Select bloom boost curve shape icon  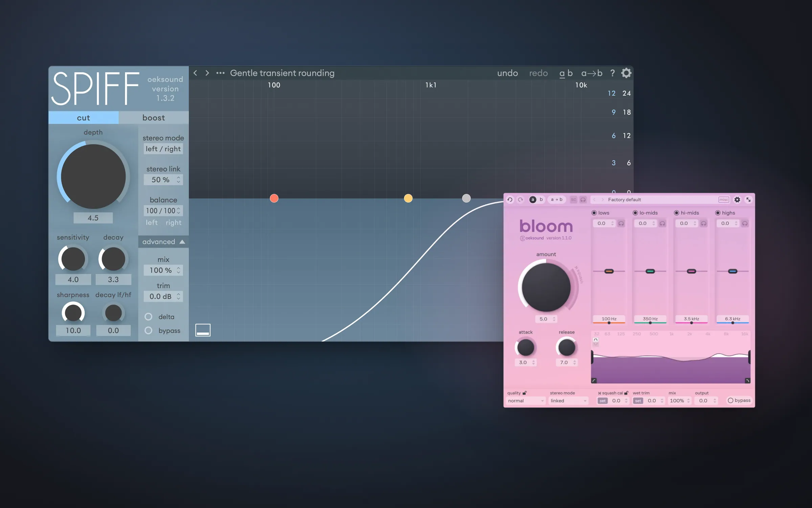pyautogui.click(x=596, y=339)
